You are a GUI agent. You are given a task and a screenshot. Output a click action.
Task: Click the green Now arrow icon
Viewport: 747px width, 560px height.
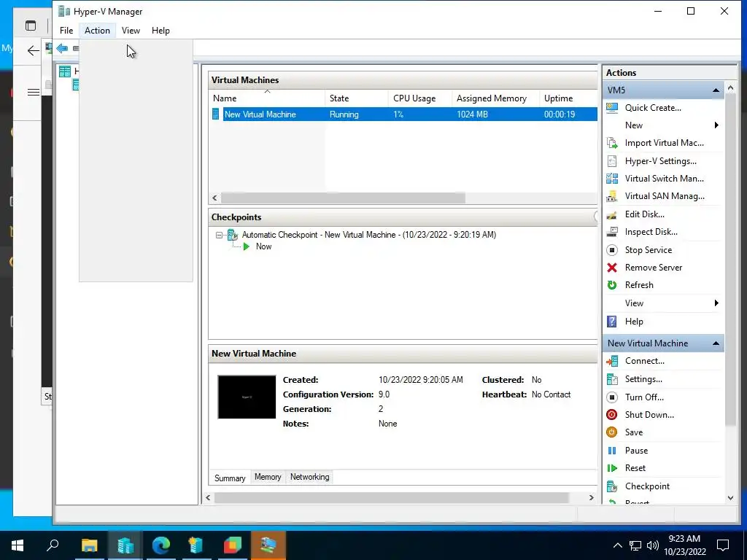(247, 246)
